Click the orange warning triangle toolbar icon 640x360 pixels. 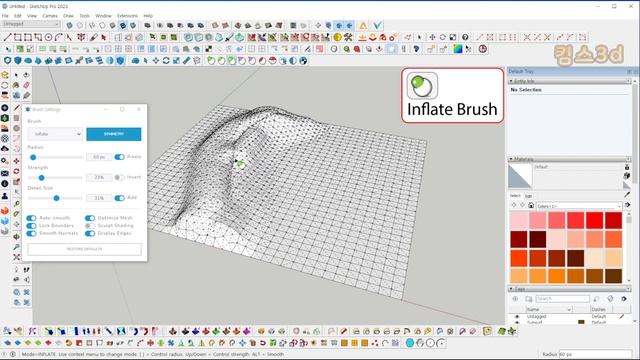[363, 26]
